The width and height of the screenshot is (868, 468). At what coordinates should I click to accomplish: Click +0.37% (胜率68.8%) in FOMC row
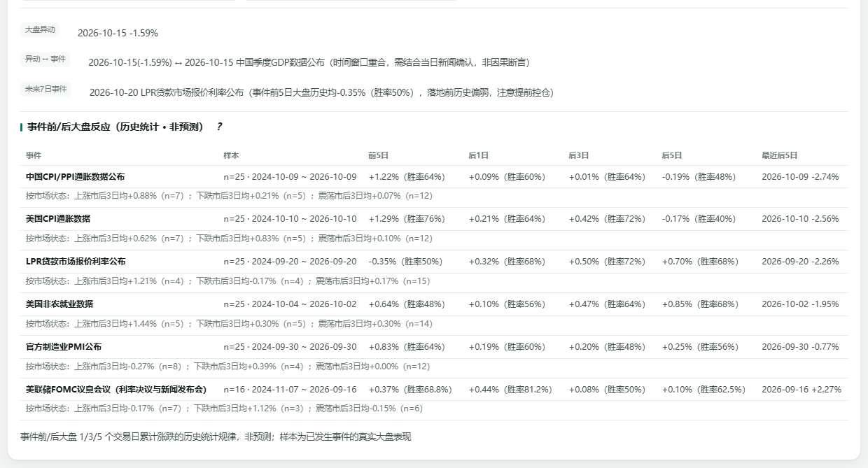(410, 390)
